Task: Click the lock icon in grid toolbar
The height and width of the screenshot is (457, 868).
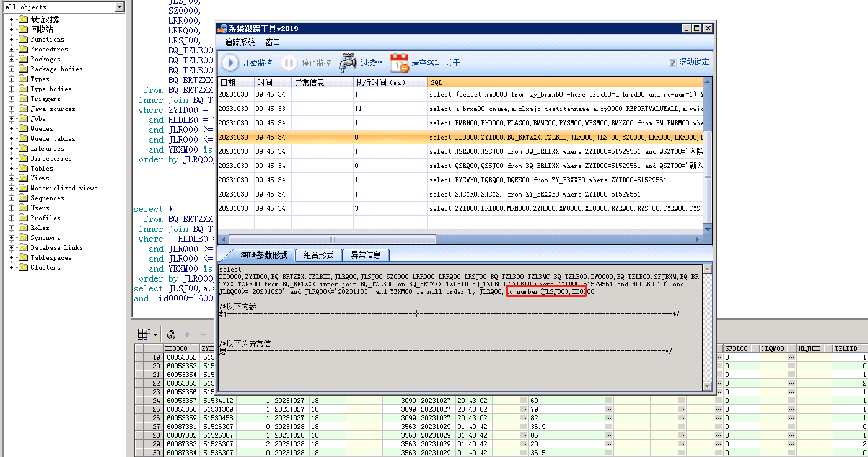Action: [x=172, y=334]
